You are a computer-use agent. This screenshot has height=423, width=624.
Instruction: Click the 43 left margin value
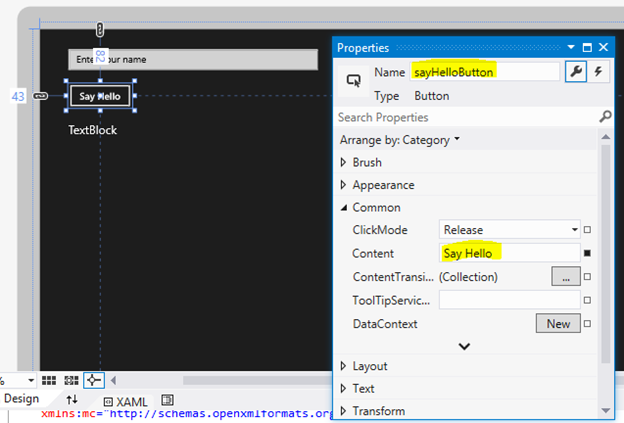coord(18,96)
